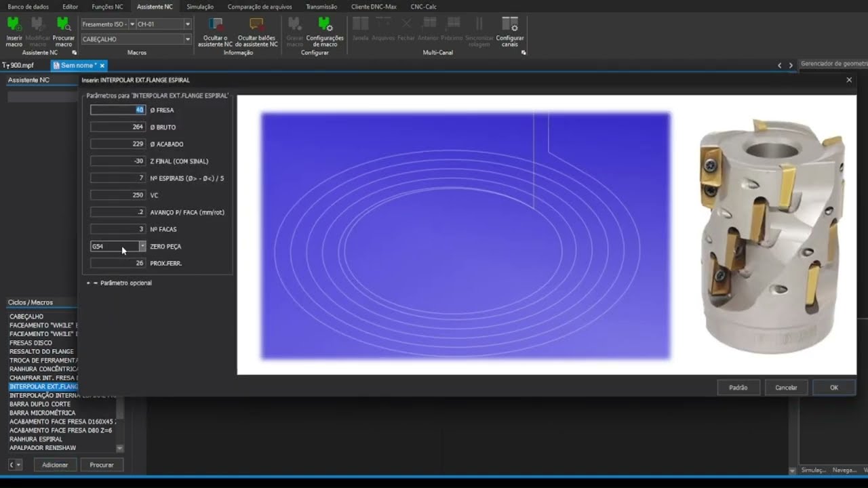
Task: Open the Cliente DNC-Max tab
Action: pos(374,7)
